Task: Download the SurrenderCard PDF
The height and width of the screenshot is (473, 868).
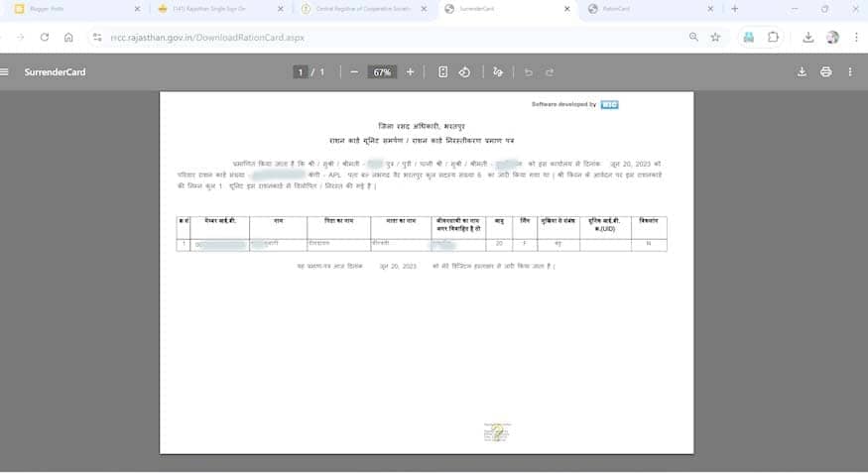Action: 802,71
